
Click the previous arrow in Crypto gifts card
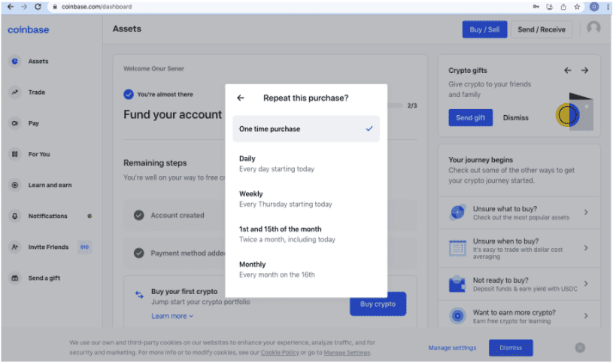click(568, 71)
